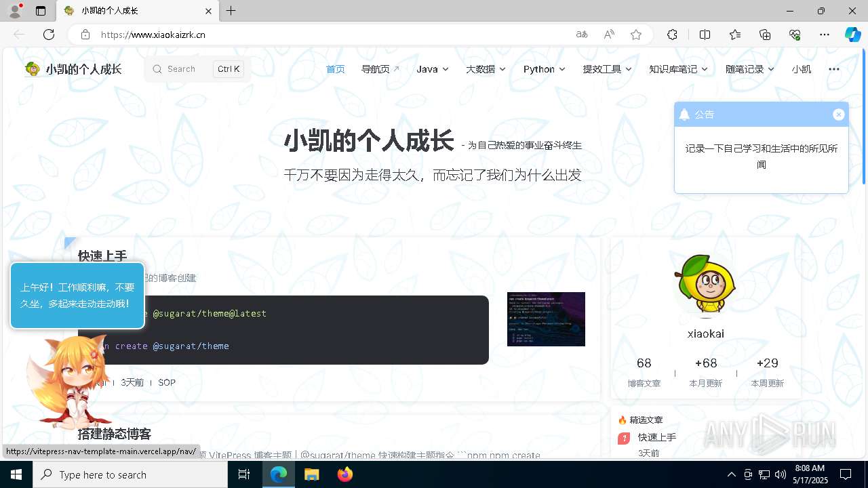868x488 pixels.
Task: Click the 本月更新 stat
Action: [706, 371]
